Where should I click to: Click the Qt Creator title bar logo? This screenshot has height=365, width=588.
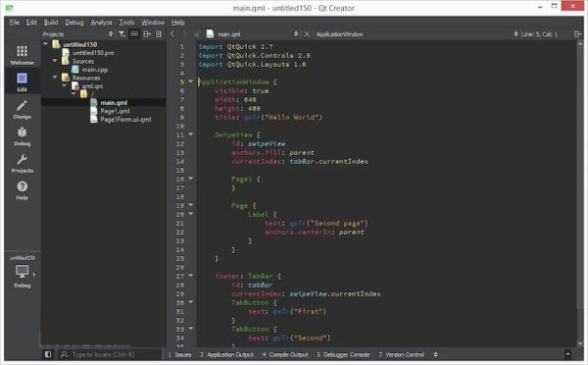pyautogui.click(x=10, y=8)
